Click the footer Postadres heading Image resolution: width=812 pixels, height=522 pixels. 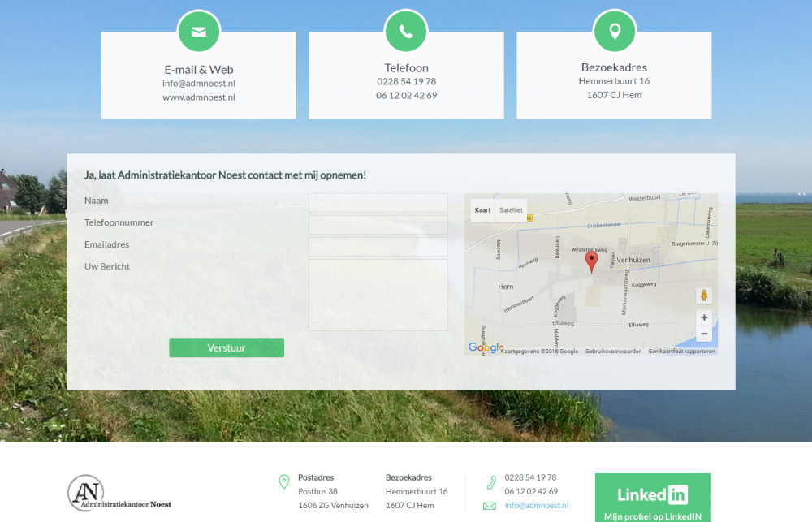[316, 477]
